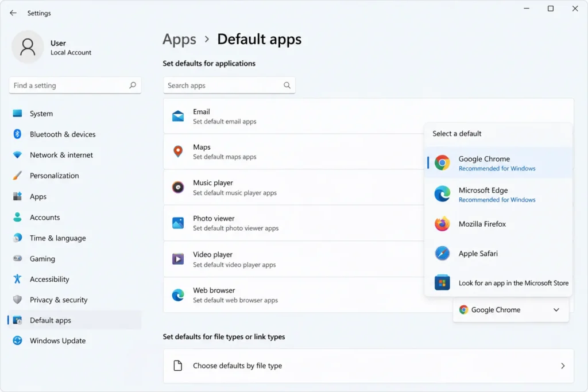This screenshot has height=392, width=588.
Task: Open Music player default apps row
Action: pos(294,187)
